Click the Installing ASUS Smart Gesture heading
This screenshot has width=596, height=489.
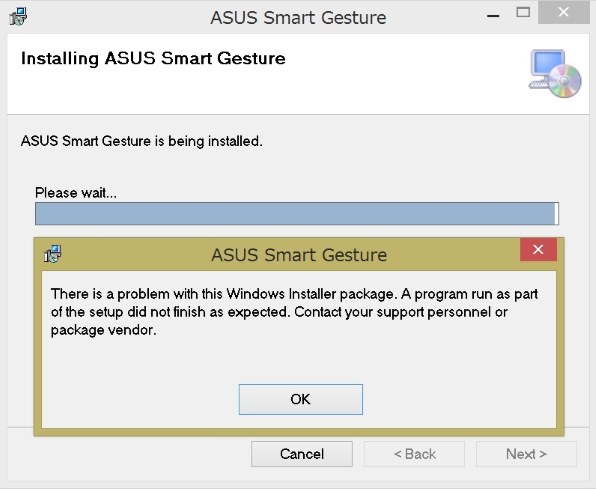[153, 59]
